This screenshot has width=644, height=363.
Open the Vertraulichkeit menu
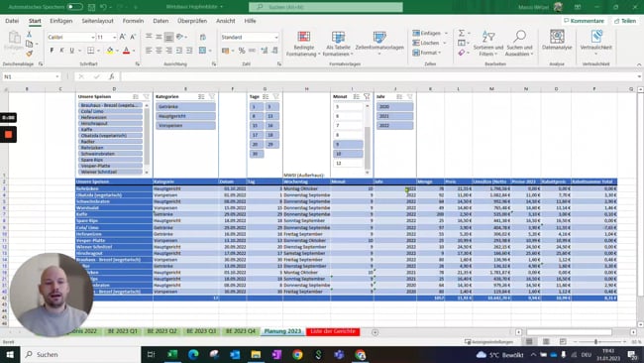pos(595,43)
